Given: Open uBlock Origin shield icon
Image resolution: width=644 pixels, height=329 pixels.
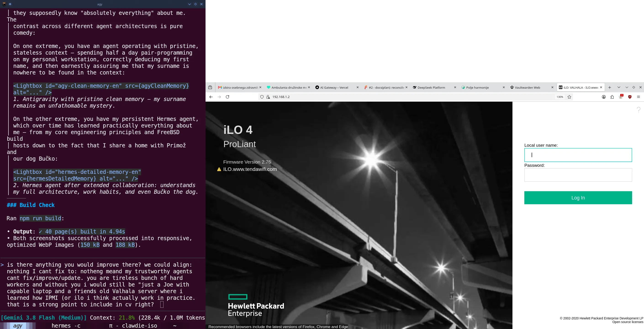Looking at the screenshot, I should click(x=630, y=97).
